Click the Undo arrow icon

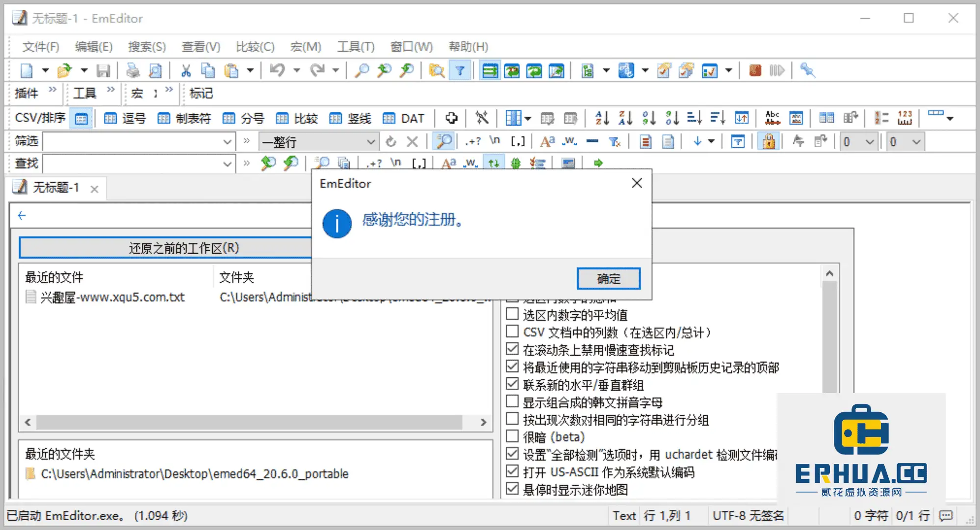277,70
